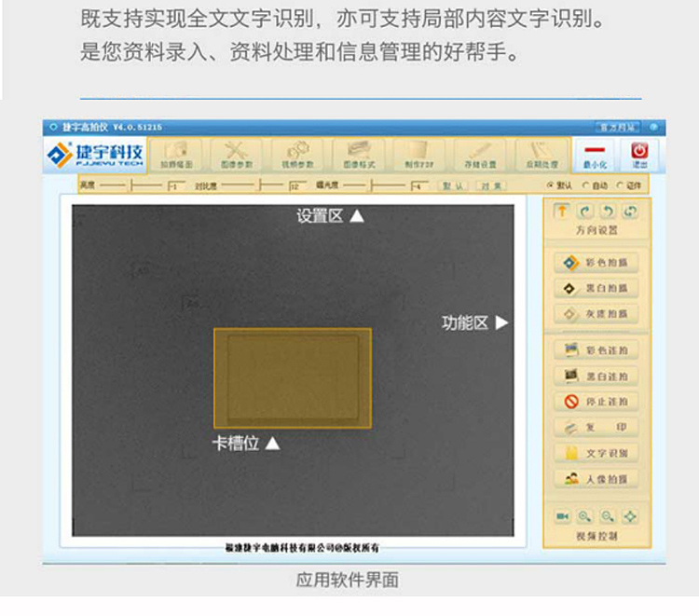The height and width of the screenshot is (616, 699).
Task: Click the zoom out magnifier icon
Action: pos(607,516)
